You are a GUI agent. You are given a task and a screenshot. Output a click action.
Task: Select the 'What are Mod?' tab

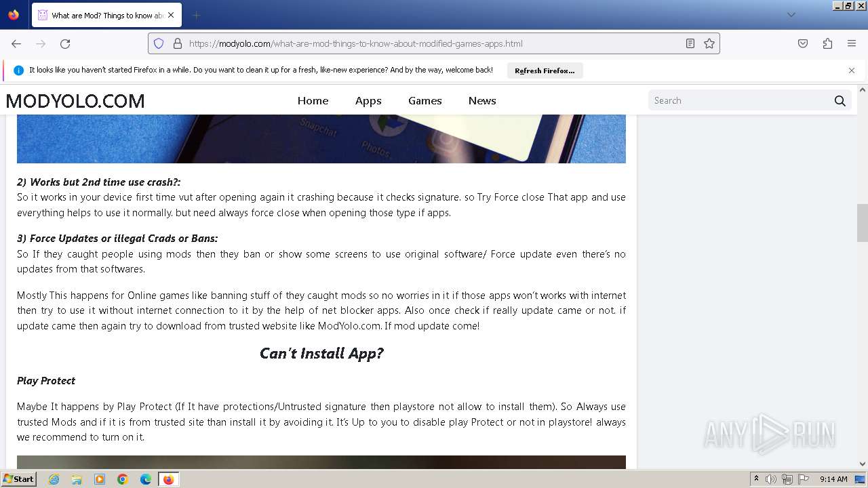[x=106, y=15]
